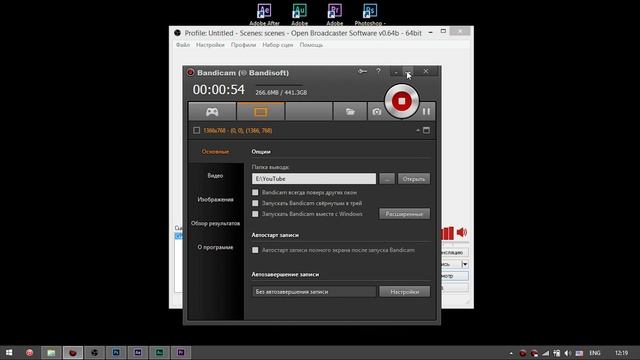Click the auto-complete recording status field
The height and width of the screenshot is (360, 640).
pyautogui.click(x=314, y=291)
